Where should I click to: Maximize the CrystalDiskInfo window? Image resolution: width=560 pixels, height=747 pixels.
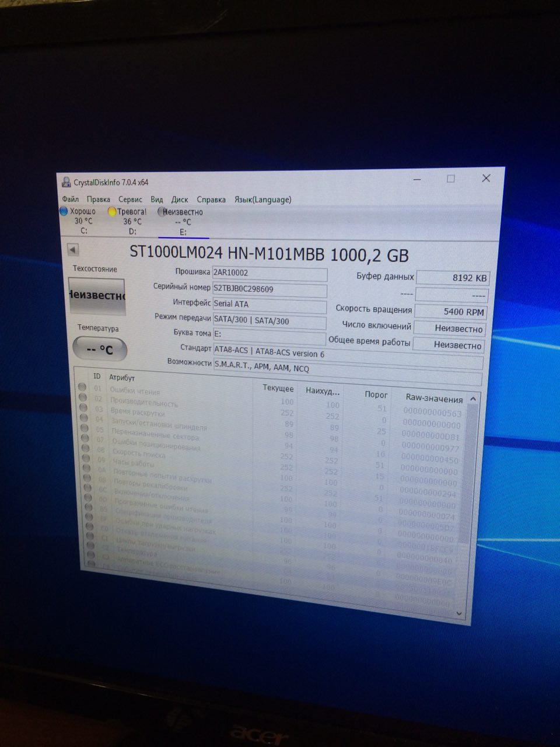click(451, 179)
